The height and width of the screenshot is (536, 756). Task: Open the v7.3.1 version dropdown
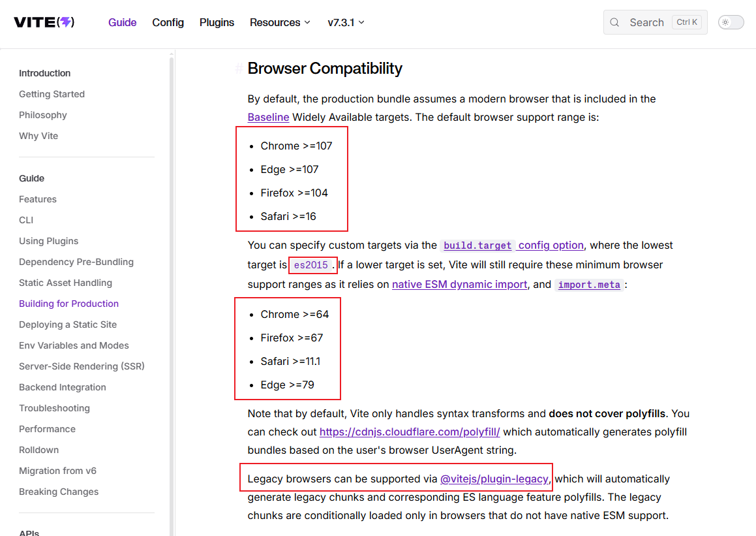tap(346, 22)
